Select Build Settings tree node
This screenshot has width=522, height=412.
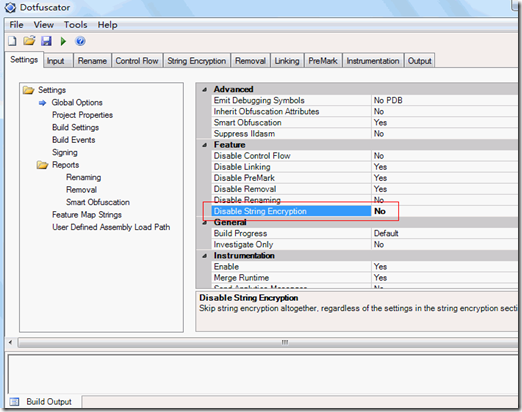click(x=75, y=128)
